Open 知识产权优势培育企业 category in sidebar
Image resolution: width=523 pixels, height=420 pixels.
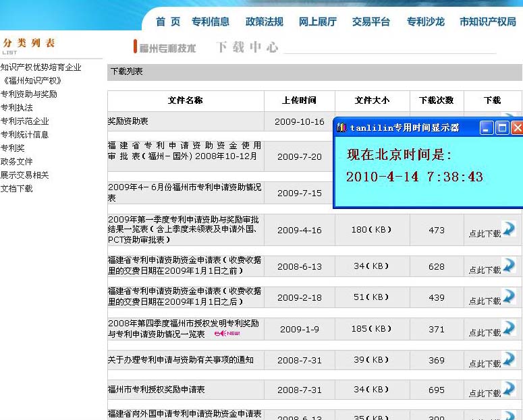pyautogui.click(x=41, y=67)
